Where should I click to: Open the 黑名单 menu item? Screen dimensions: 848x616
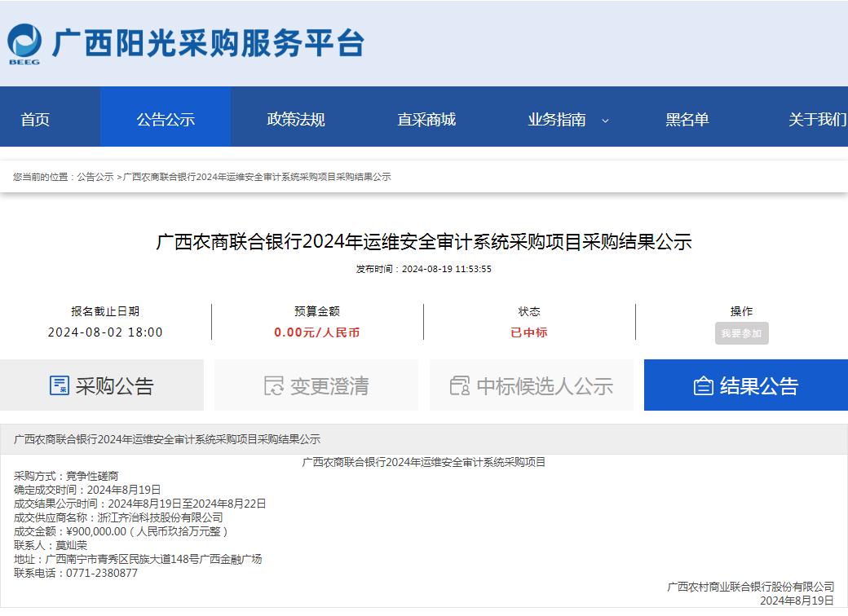click(687, 120)
